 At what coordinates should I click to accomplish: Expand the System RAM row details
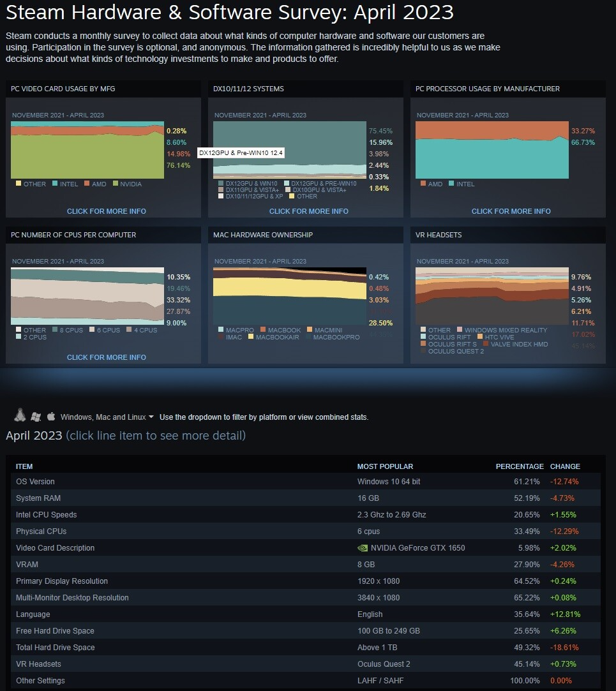[306, 498]
